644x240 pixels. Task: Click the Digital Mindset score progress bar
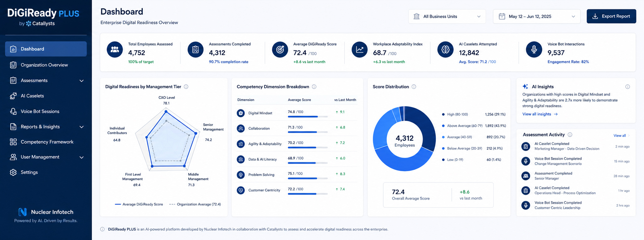tap(308, 117)
